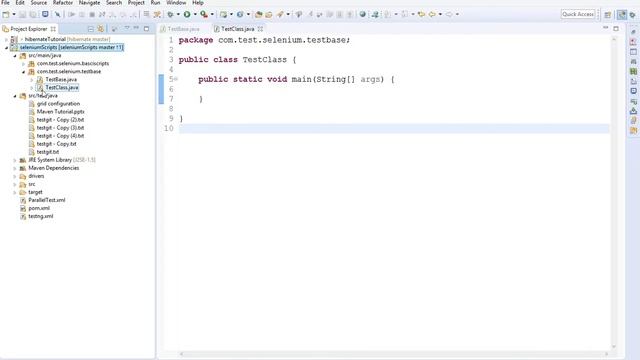Collapse all in Project Explorer
640x360 pixels.
pyautogui.click(x=91, y=29)
